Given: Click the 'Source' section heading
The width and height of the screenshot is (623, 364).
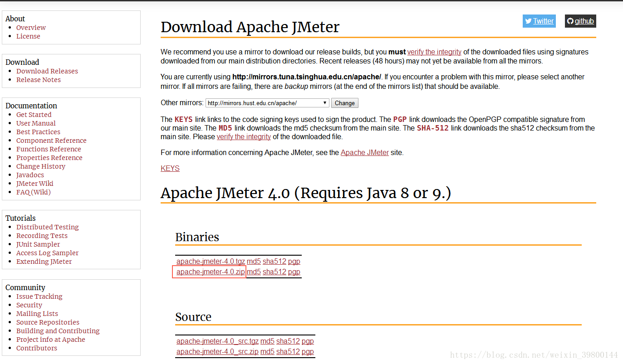Looking at the screenshot, I should tap(193, 317).
